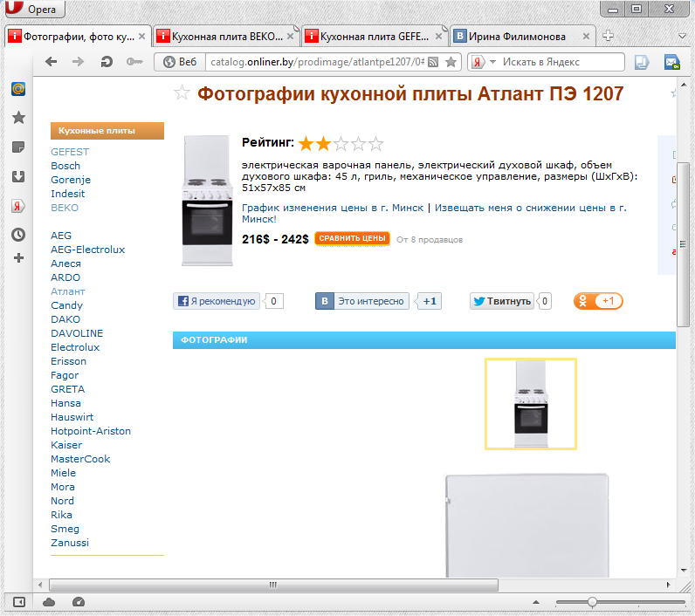Click the RSS feed icon in address bar
Viewport: 695px width, 616px height.
coord(433,62)
